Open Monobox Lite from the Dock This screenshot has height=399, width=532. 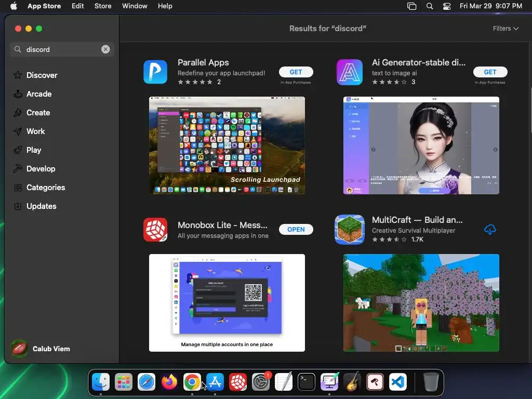(238, 382)
